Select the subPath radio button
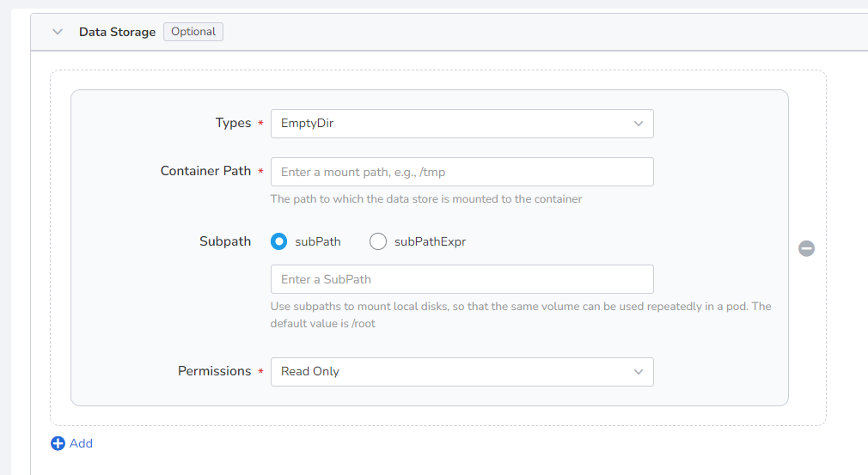The height and width of the screenshot is (475, 868). point(279,241)
